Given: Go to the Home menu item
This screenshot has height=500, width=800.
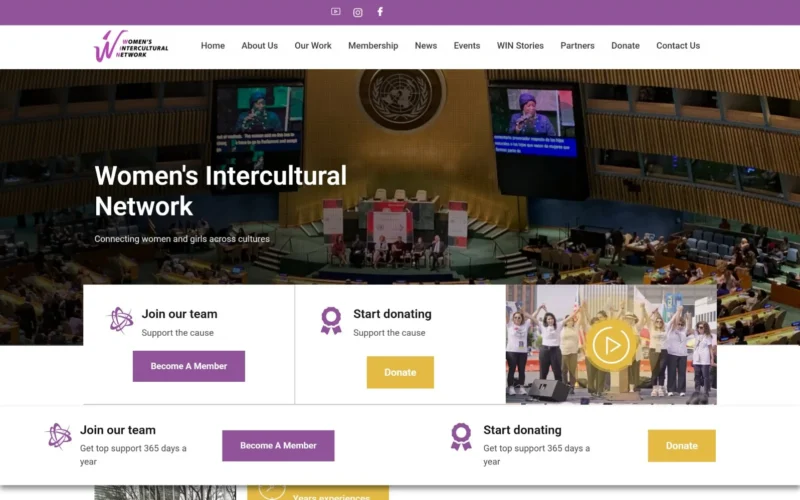Looking at the screenshot, I should [x=213, y=45].
